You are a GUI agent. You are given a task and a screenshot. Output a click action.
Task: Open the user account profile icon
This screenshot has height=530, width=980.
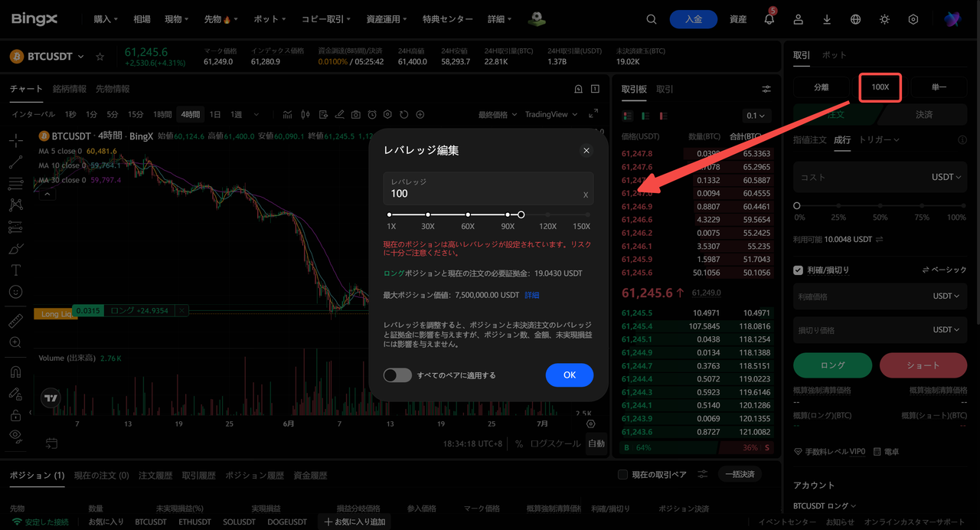tap(799, 19)
